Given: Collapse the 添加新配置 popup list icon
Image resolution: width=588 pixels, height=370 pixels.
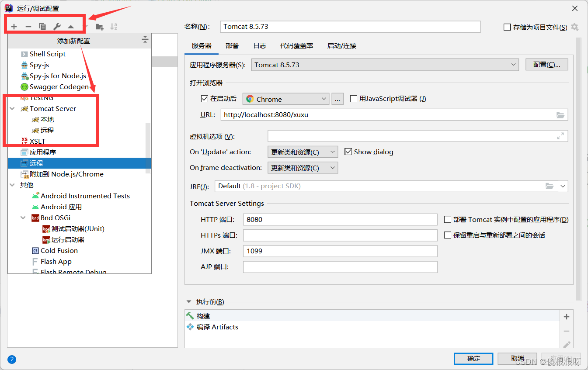Looking at the screenshot, I should pos(145,40).
